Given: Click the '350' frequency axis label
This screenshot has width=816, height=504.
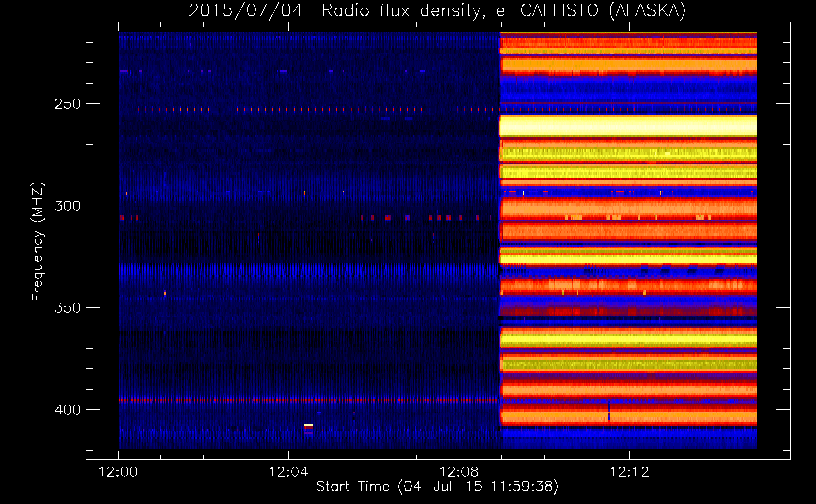Looking at the screenshot, I should coord(68,308).
